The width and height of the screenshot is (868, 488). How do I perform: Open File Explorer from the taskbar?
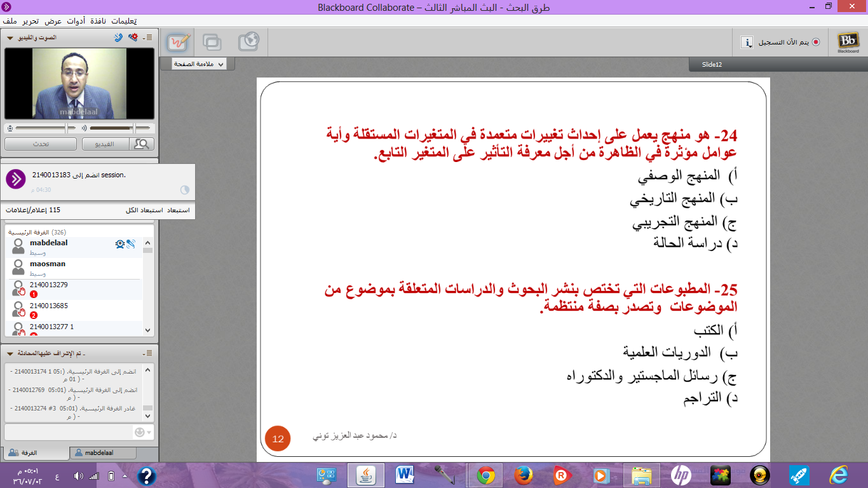point(641,475)
